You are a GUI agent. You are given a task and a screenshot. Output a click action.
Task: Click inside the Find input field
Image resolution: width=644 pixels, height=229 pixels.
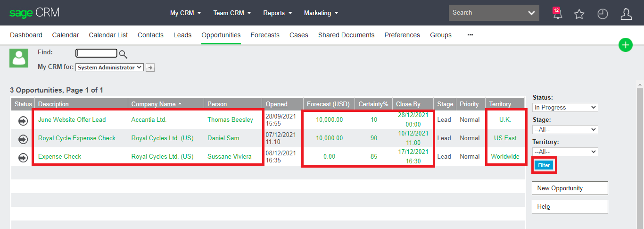[97, 53]
